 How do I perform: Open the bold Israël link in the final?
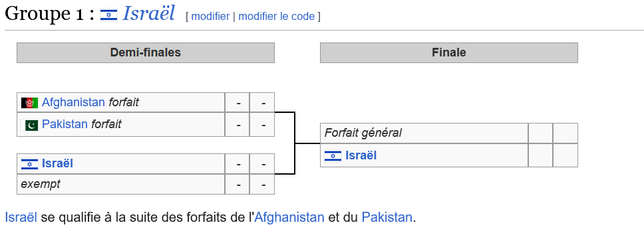click(361, 155)
